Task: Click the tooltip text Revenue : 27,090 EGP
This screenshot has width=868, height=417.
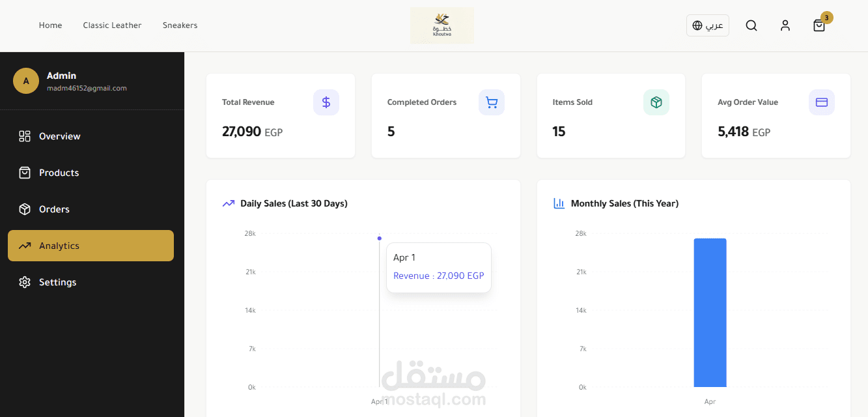Action: pyautogui.click(x=439, y=276)
